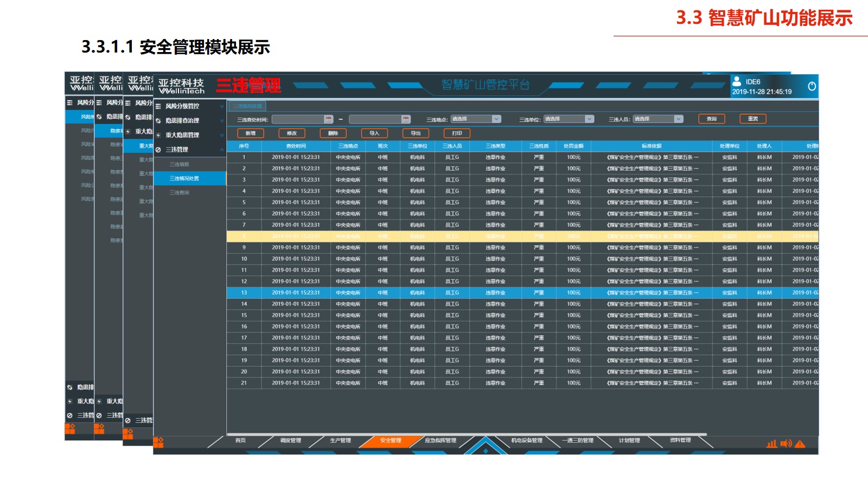Switch to the 生产管理 bottom tab
This screenshot has width=868, height=488.
pyautogui.click(x=341, y=440)
